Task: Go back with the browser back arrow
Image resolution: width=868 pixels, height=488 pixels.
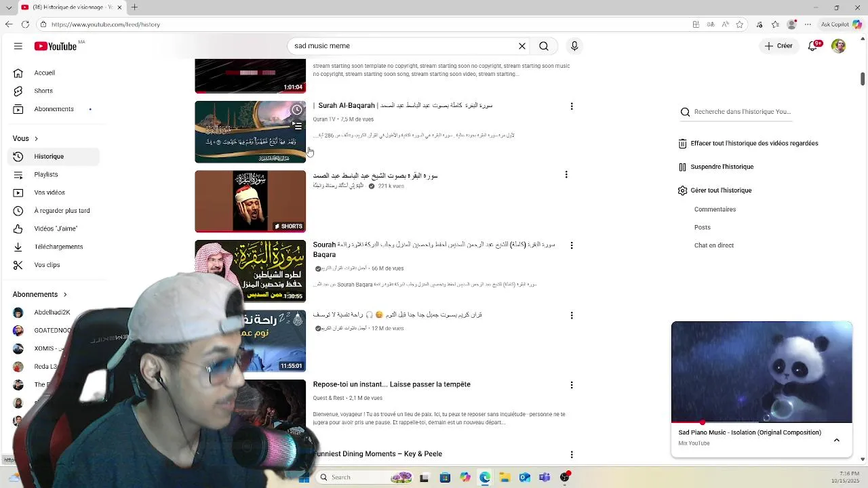Action: point(8,24)
